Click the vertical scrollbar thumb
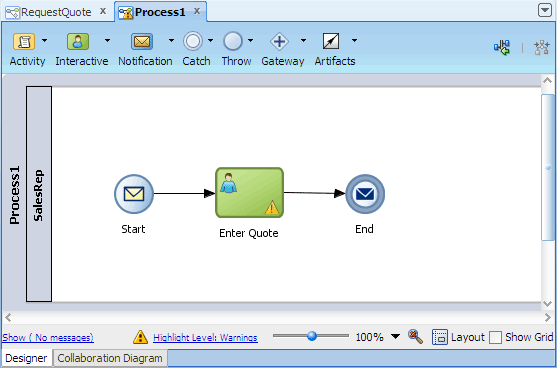This screenshot has height=368, width=557. coord(548,167)
